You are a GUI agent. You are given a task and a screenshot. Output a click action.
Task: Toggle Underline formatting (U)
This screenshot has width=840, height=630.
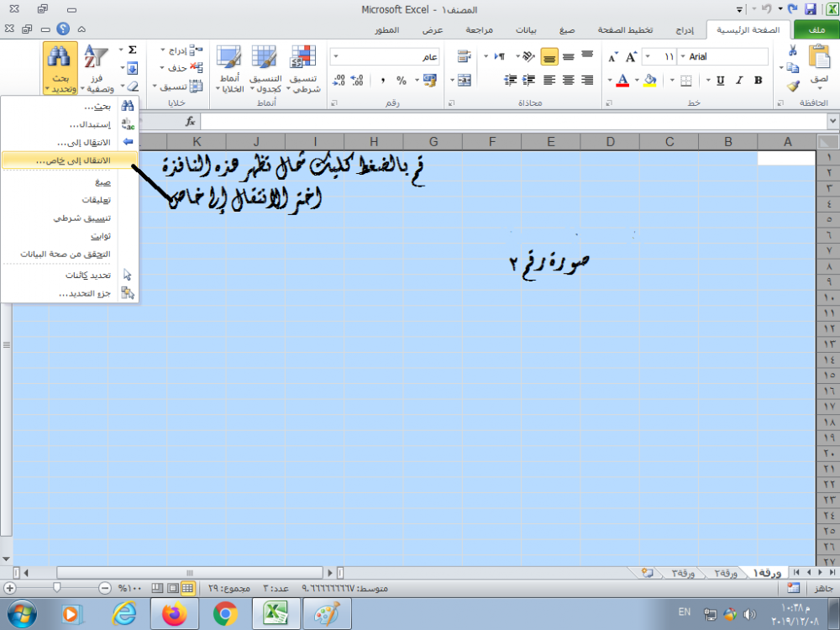coord(721,81)
